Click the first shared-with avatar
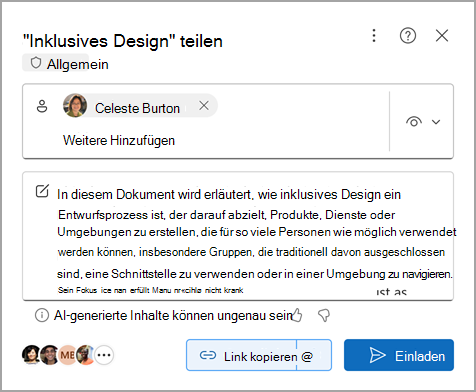The width and height of the screenshot is (476, 392). (31, 355)
